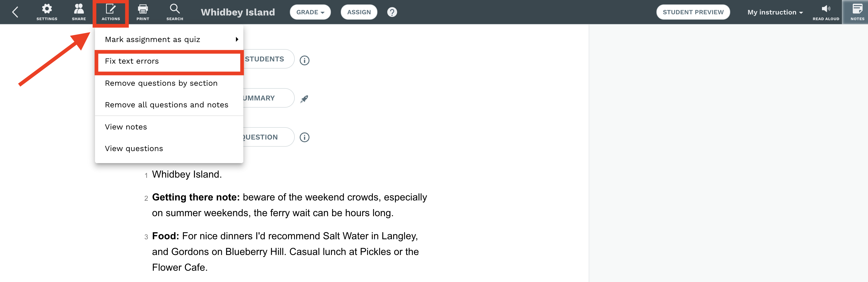Click the Assign button
868x282 pixels.
pyautogui.click(x=359, y=12)
